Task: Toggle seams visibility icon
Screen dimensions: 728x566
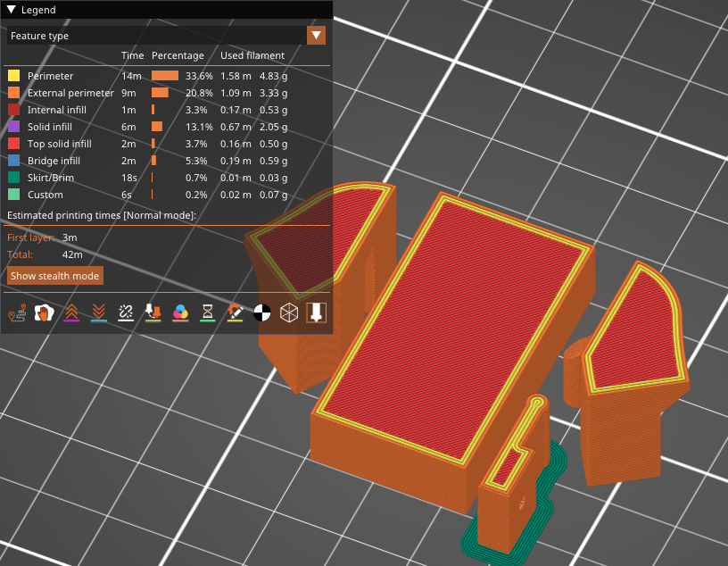Action: [x=126, y=312]
